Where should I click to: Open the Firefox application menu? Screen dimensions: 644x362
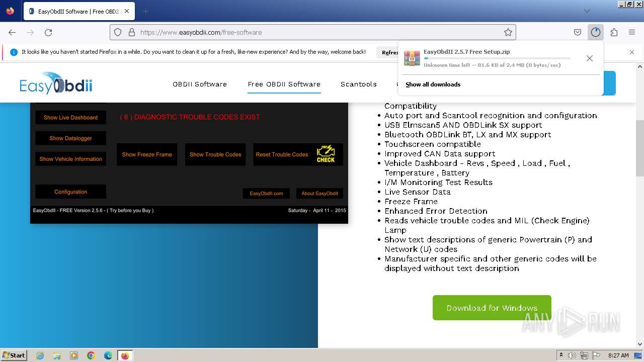(632, 32)
